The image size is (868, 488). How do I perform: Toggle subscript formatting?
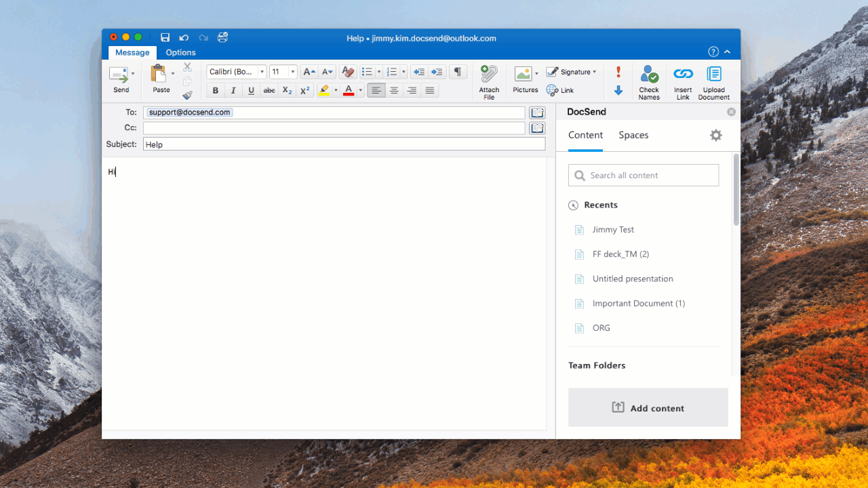287,91
